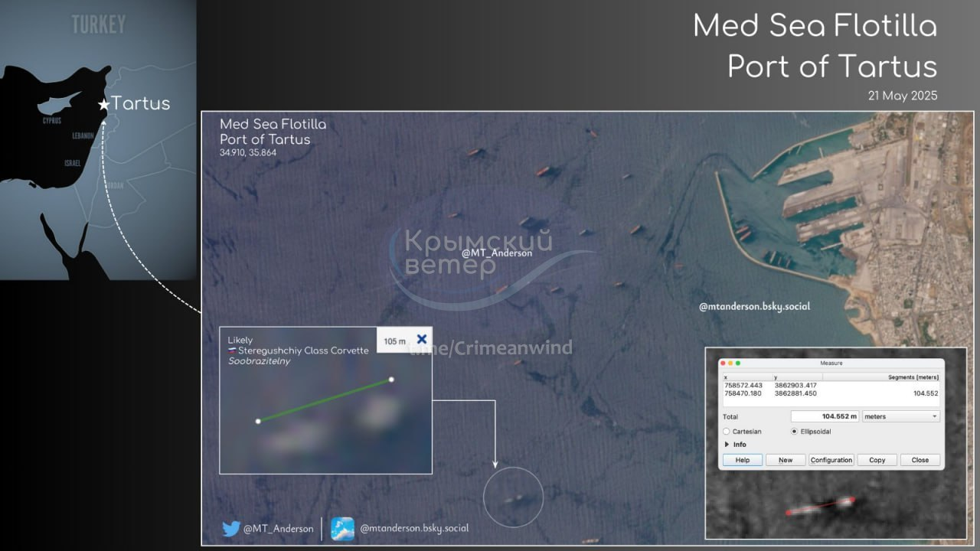The image size is (980, 551).
Task: Click the Segments (meters) column header
Action: click(913, 377)
